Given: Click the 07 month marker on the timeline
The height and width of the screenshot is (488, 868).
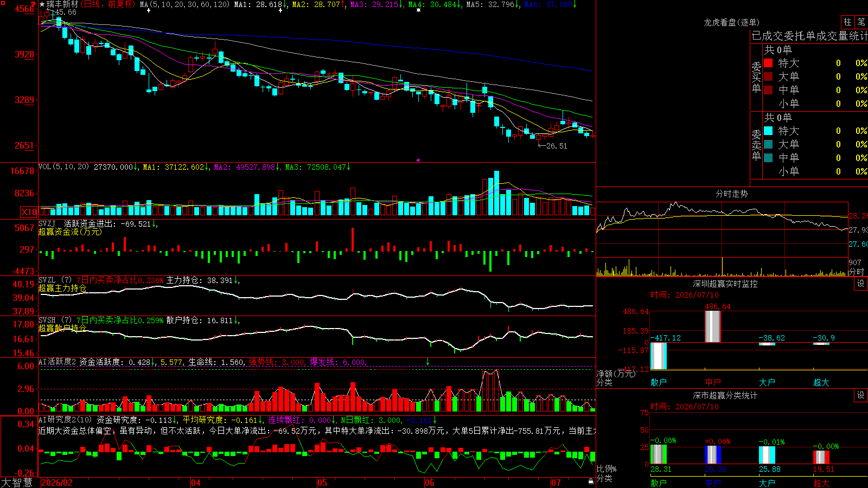Looking at the screenshot, I should [556, 483].
